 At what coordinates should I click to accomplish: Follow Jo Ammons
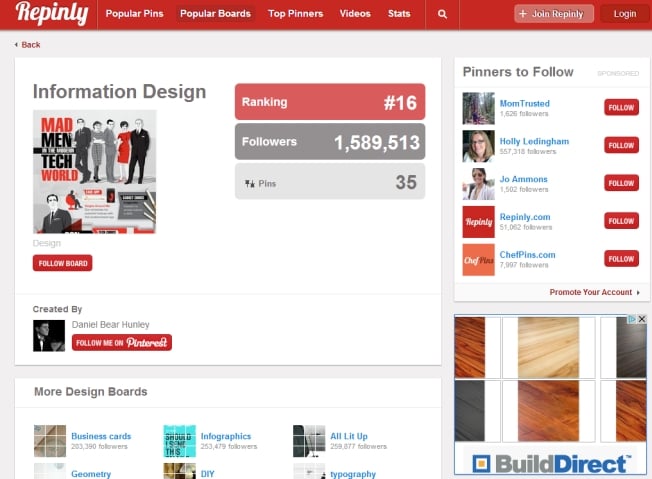coord(621,183)
